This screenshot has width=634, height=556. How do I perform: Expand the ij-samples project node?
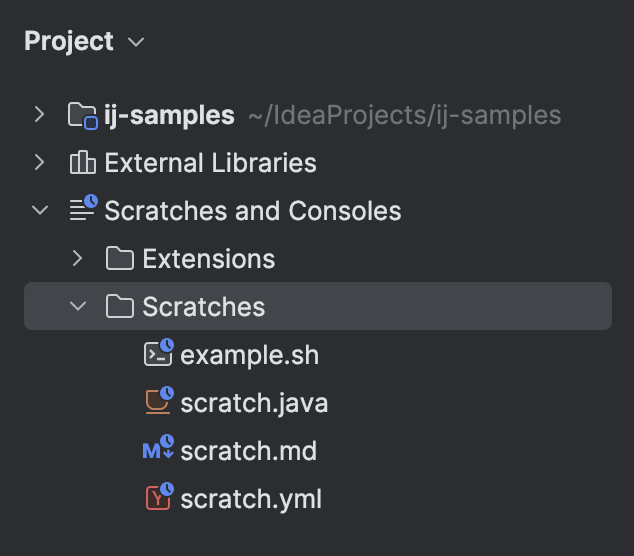pyautogui.click(x=39, y=114)
